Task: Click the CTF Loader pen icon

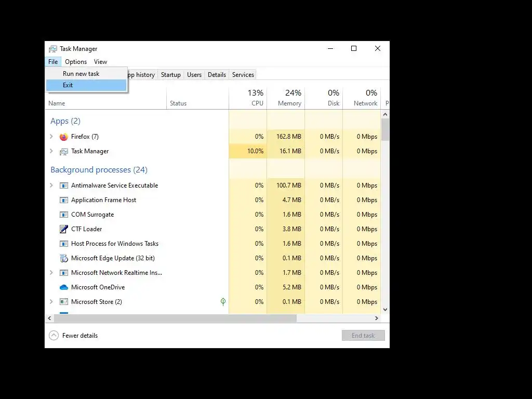Action: coord(63,229)
